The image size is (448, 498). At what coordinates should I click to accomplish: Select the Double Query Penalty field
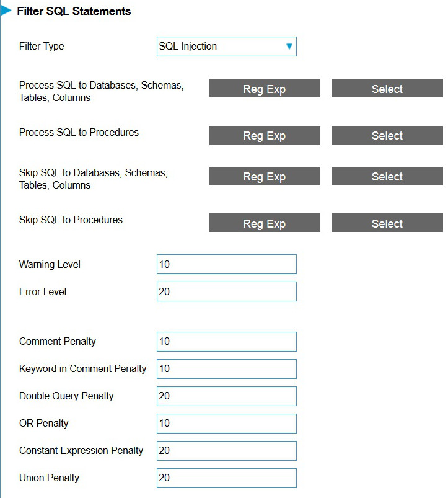coord(226,396)
